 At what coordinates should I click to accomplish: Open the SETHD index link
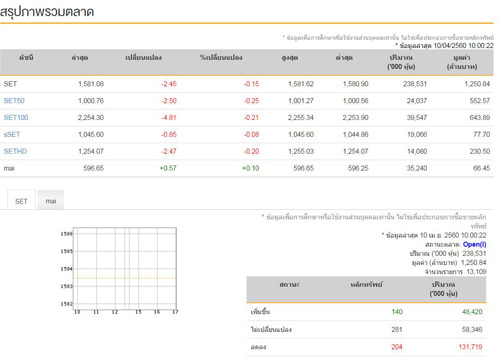coord(15,151)
